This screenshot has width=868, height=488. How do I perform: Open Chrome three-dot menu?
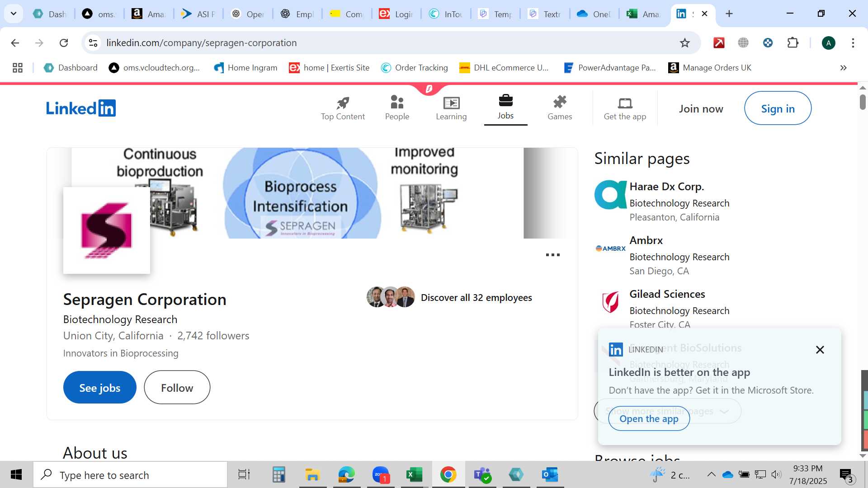[x=853, y=43]
